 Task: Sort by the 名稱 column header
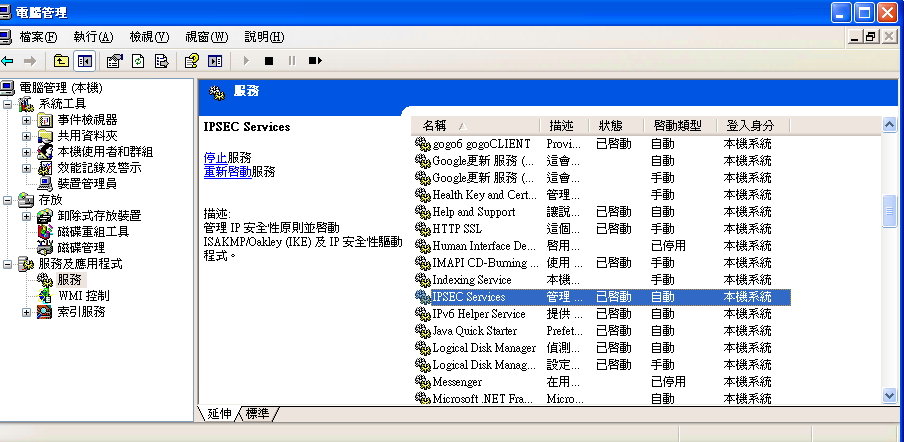475,126
